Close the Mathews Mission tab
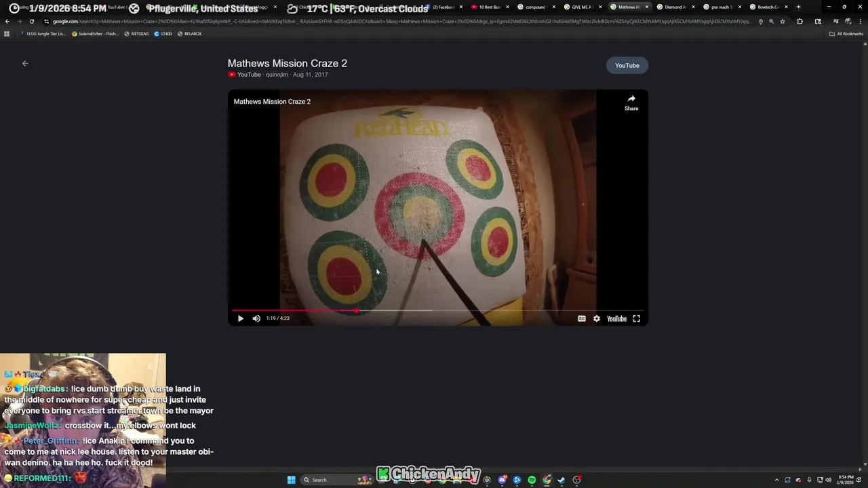 tap(646, 7)
